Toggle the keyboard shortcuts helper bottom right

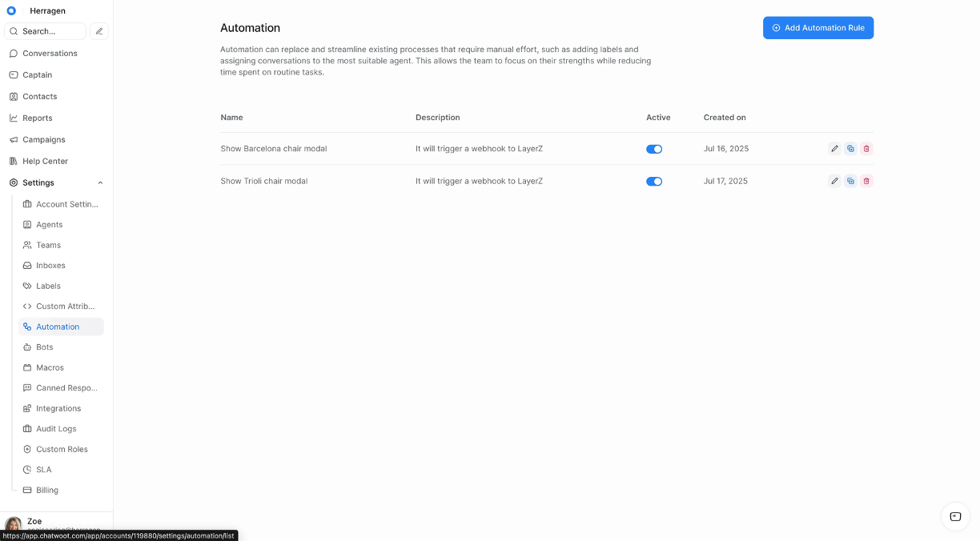tap(955, 517)
